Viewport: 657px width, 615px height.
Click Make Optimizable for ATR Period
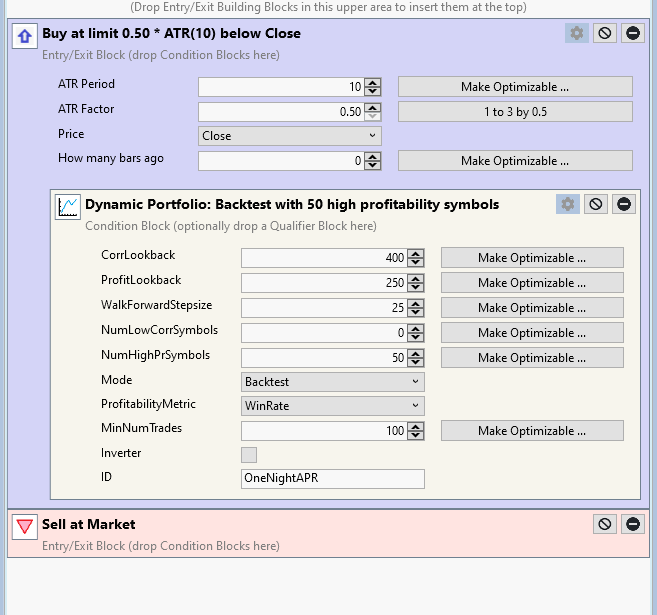pyautogui.click(x=515, y=87)
